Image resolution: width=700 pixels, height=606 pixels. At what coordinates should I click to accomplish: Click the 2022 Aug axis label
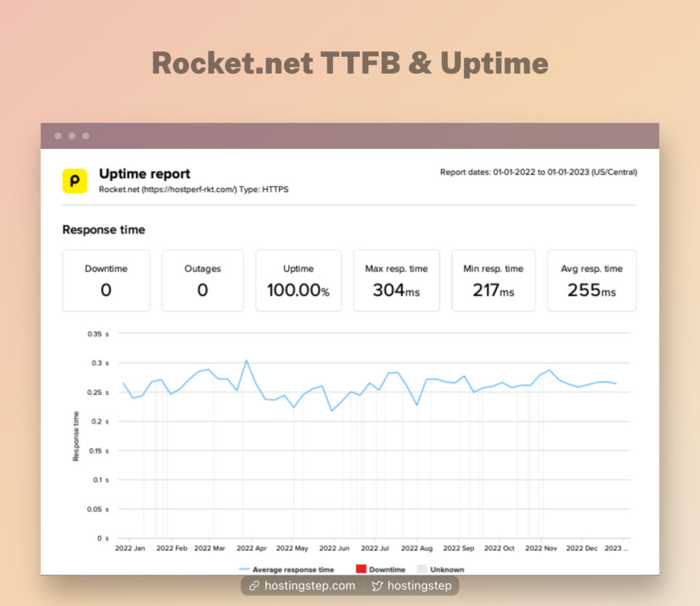pyautogui.click(x=416, y=548)
